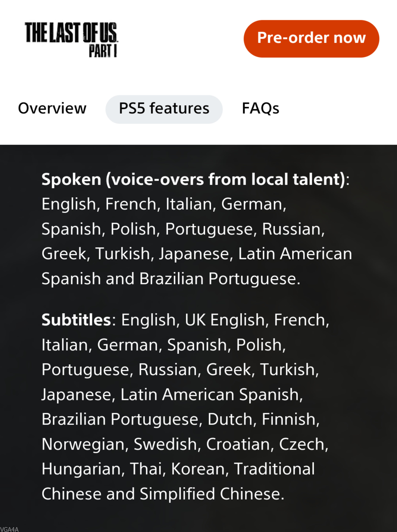Screen dimensions: 397x532
Task: Switch to the Overview tab
Action: pyautogui.click(x=52, y=109)
